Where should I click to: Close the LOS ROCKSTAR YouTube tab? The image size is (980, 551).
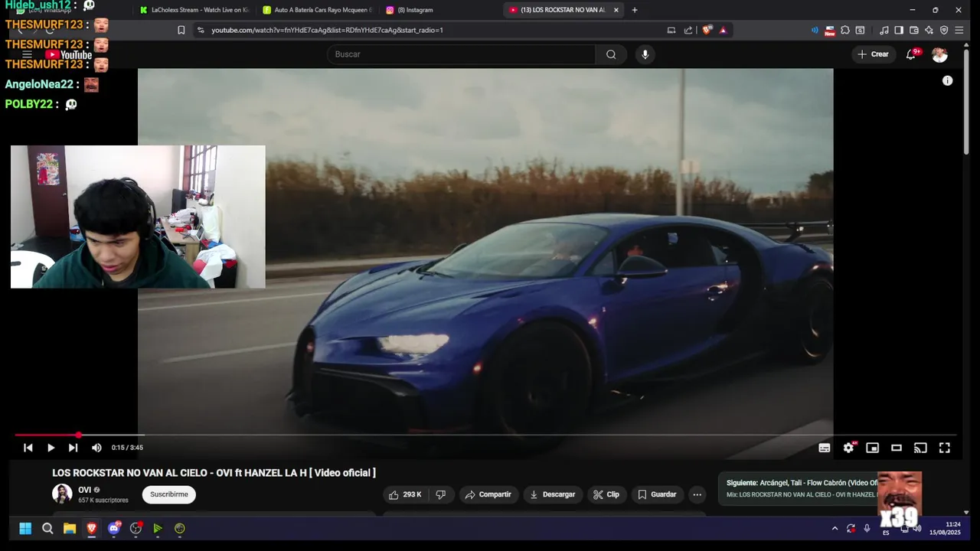click(616, 10)
